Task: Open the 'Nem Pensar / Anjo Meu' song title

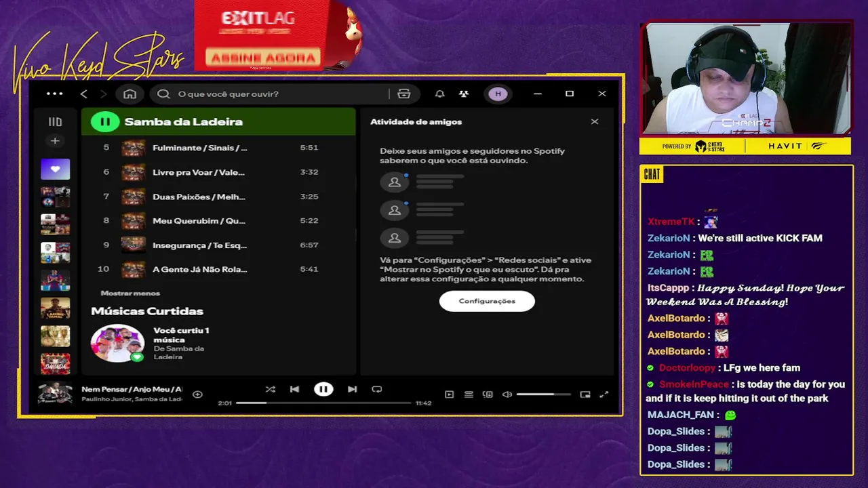Action: pyautogui.click(x=132, y=389)
